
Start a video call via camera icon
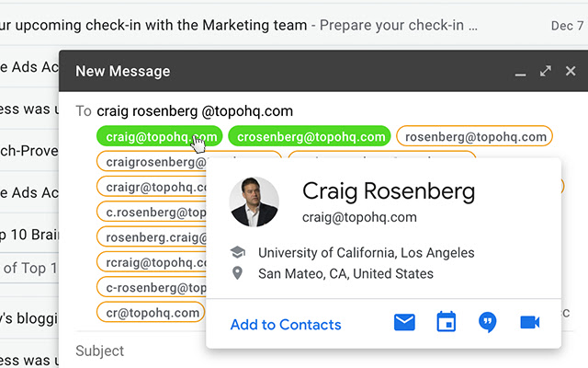point(529,323)
